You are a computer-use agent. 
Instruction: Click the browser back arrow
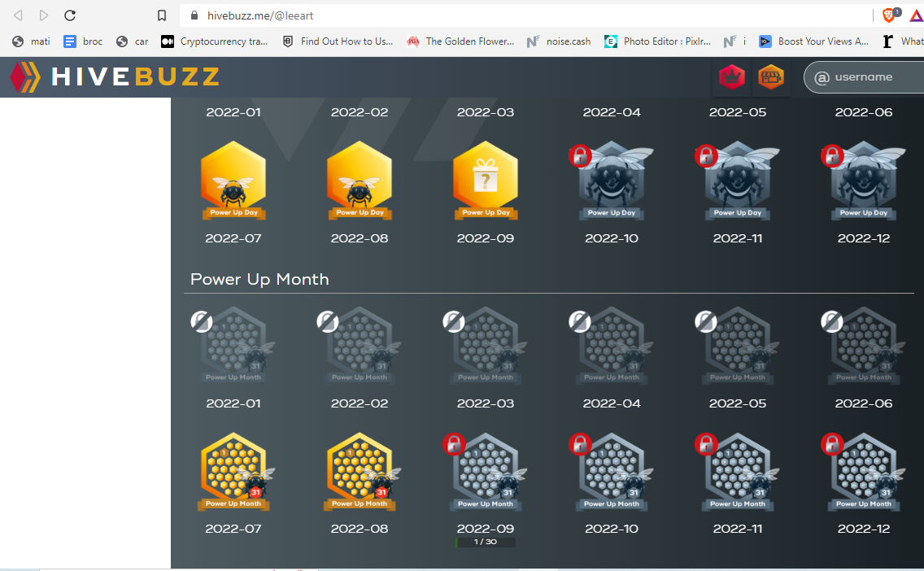pyautogui.click(x=18, y=15)
